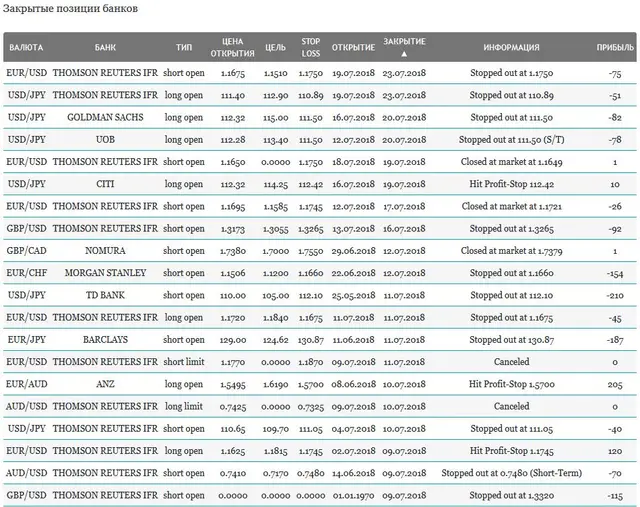The height and width of the screenshot is (507, 640).
Task: Click MORGAN STANLEY bank cell
Action: coord(105,273)
